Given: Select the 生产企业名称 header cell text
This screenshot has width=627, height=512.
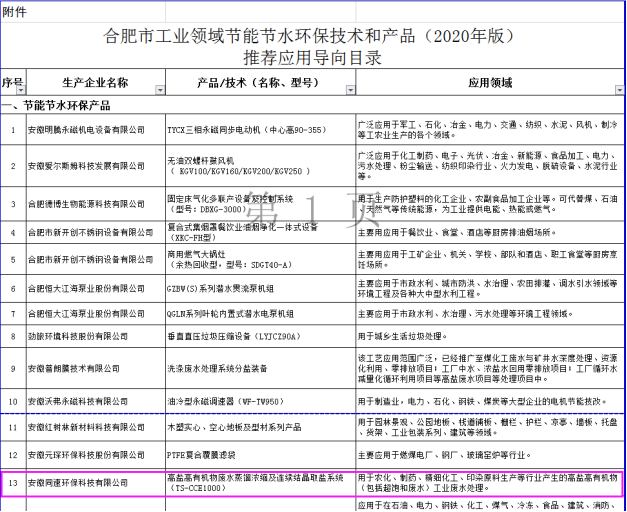Looking at the screenshot, I should [95, 83].
